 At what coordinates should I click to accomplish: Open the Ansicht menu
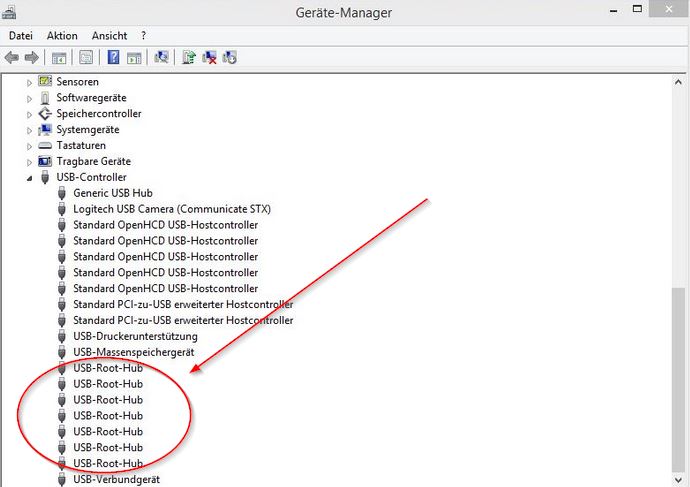[109, 36]
